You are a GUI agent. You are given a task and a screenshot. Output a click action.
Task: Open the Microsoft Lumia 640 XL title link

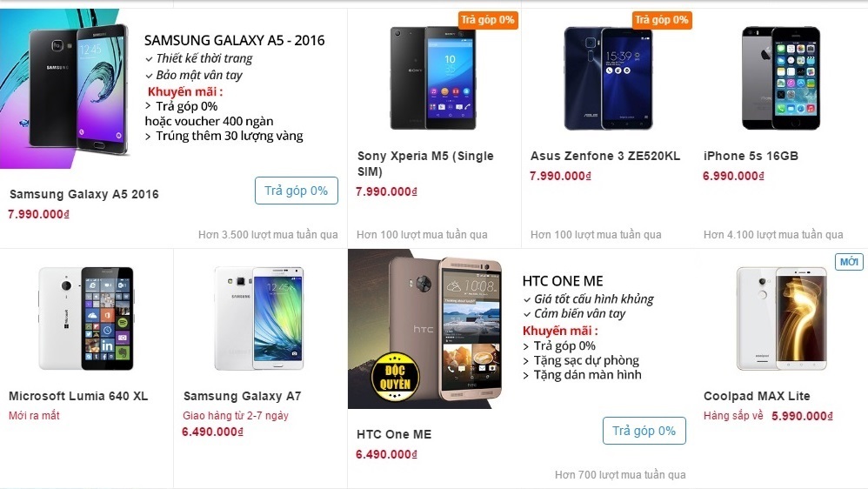point(78,396)
